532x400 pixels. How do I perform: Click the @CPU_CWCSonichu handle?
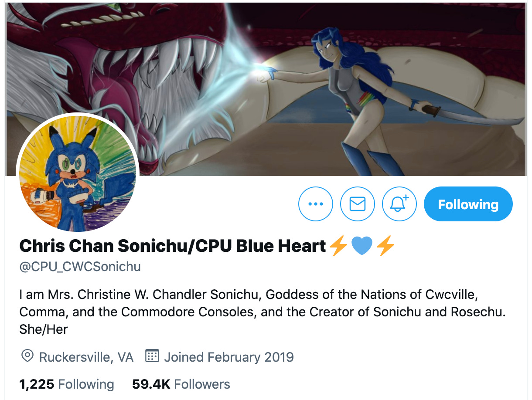80,266
